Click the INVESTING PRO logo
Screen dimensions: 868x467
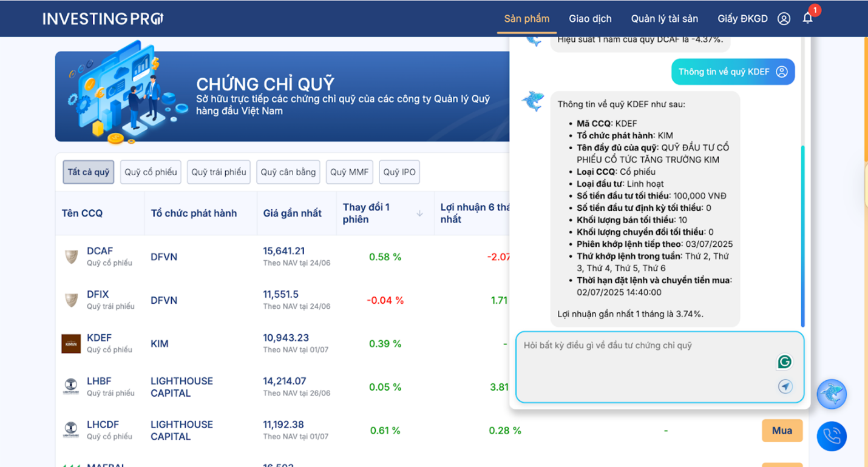(x=103, y=19)
